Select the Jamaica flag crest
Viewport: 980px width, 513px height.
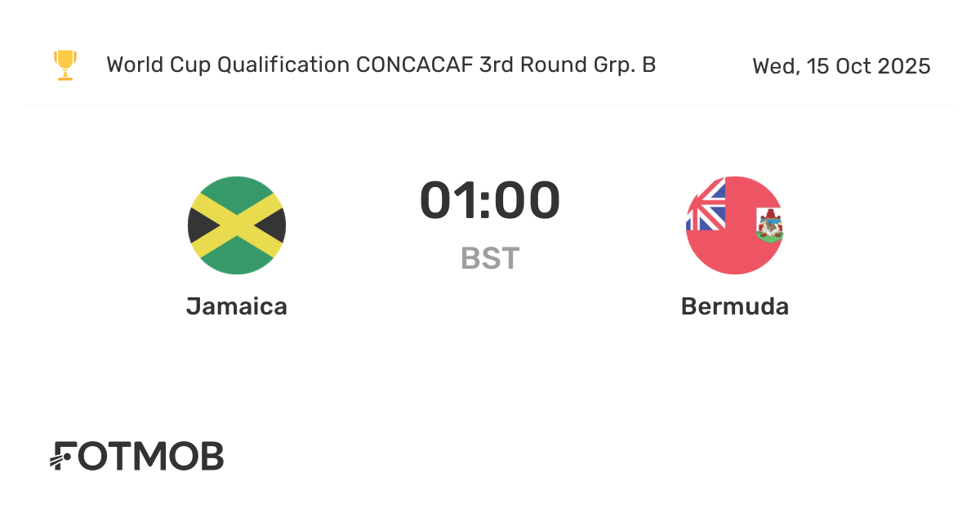click(237, 225)
